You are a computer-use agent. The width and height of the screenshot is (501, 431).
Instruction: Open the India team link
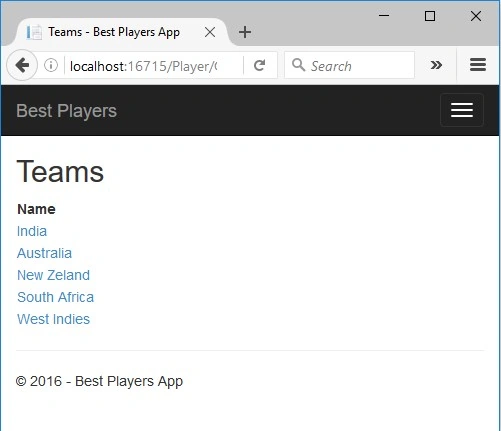(x=32, y=231)
